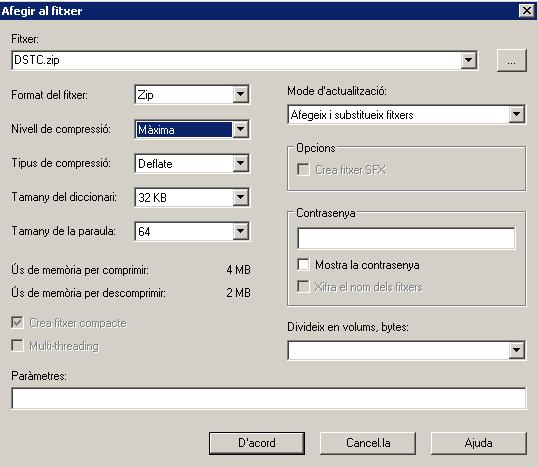Open the Tamany del diccionari dropdown

pyautogui.click(x=241, y=197)
